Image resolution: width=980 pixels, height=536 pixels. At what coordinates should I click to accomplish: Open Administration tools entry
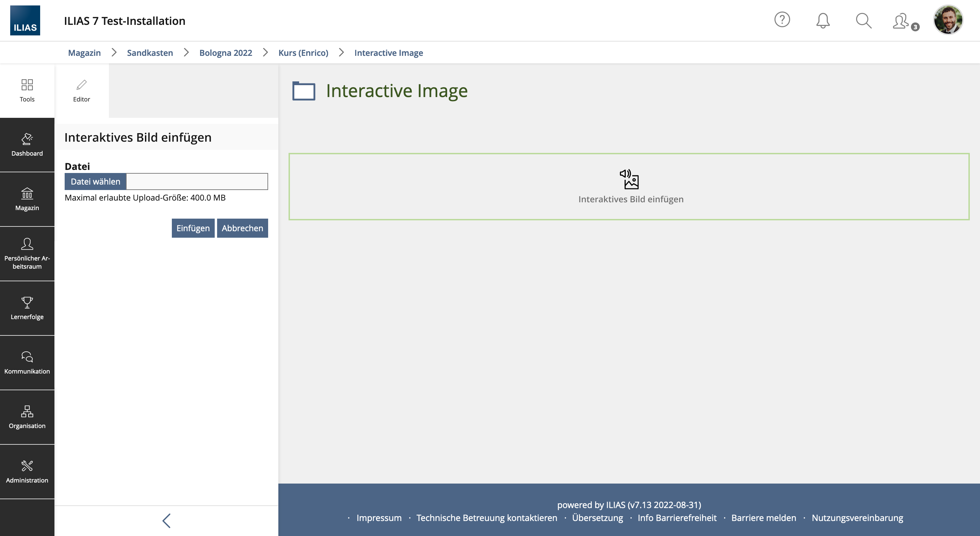(27, 472)
